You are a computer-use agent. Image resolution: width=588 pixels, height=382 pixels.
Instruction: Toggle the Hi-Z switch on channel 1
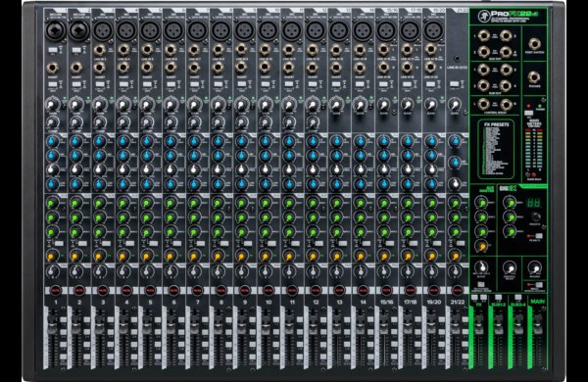click(53, 50)
